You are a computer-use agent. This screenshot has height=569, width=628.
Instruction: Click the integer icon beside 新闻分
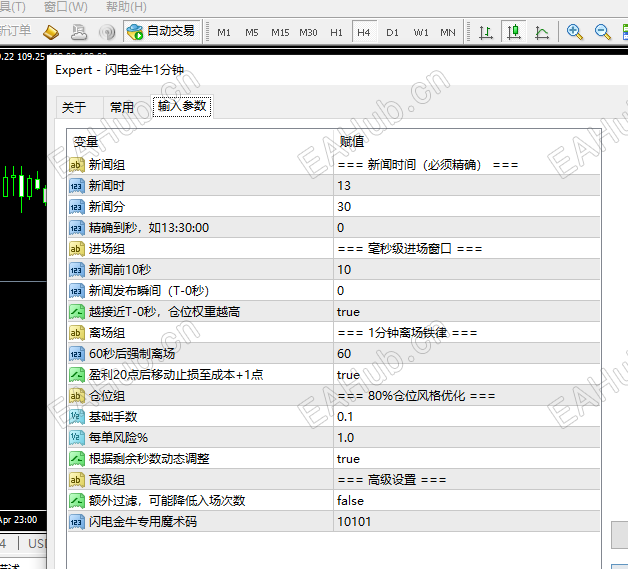coord(76,207)
